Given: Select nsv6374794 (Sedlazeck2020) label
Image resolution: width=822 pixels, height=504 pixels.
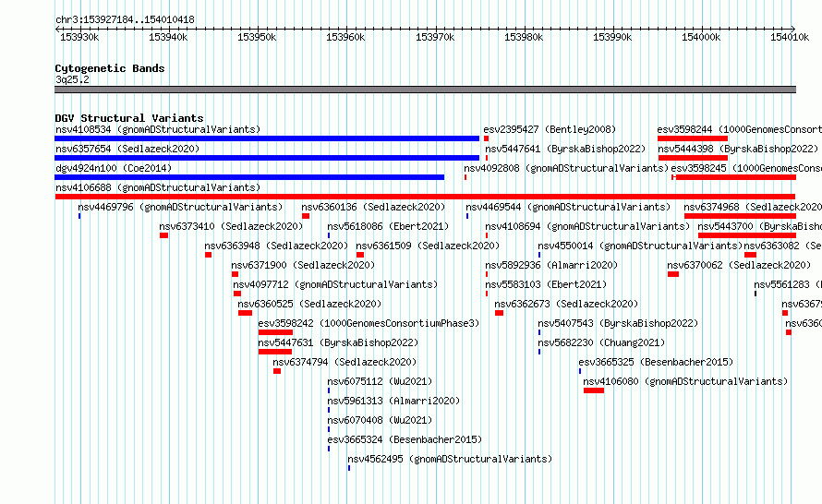Looking at the screenshot, I should pyautogui.click(x=345, y=362).
